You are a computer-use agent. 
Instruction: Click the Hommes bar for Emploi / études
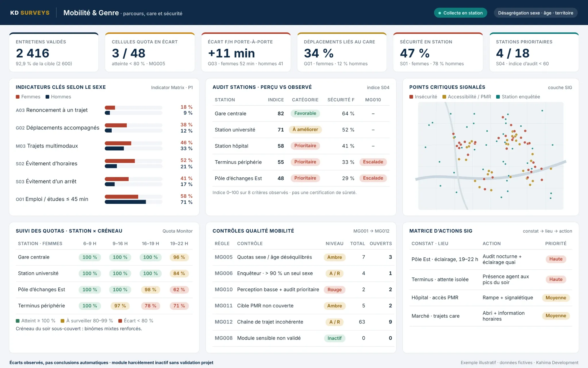(x=125, y=202)
